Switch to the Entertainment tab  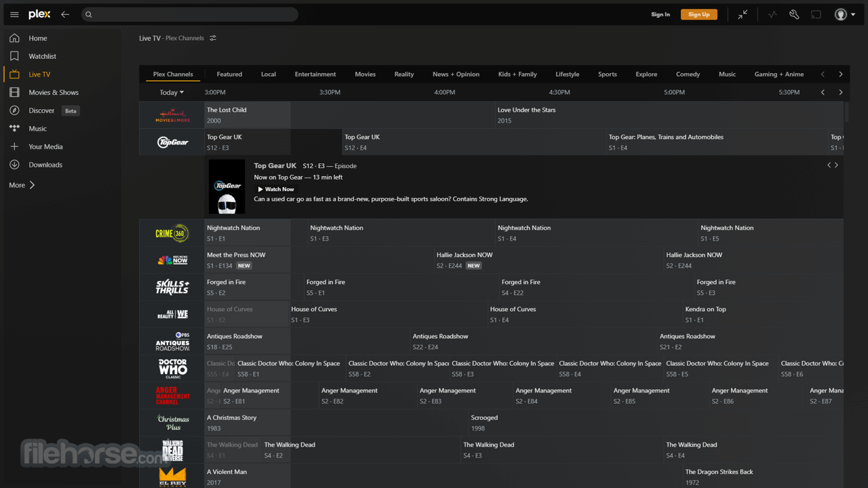tap(315, 75)
